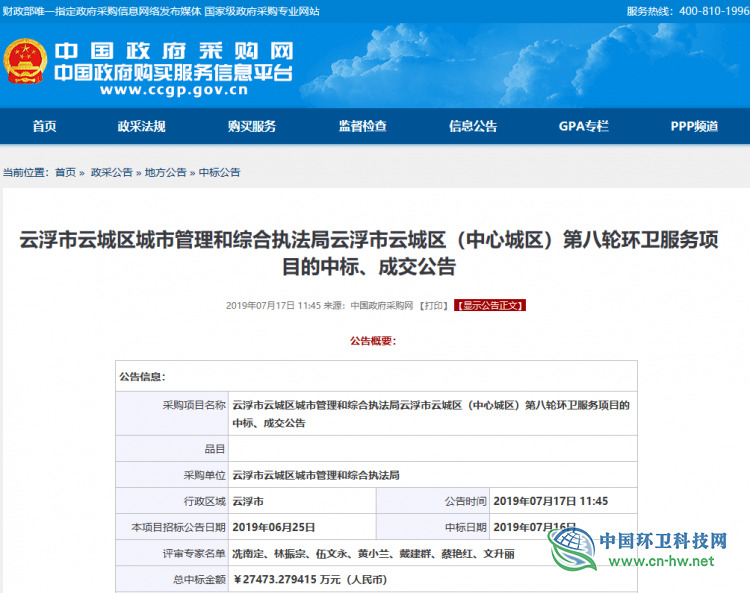Open the GPA专栏 navigation item
Viewport: 750px width, 593px height.
[x=584, y=126]
